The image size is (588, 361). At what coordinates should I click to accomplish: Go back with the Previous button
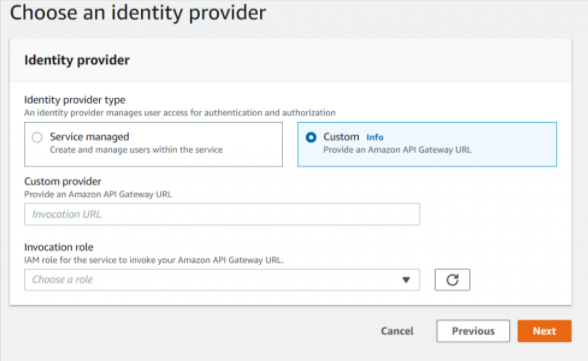pos(473,331)
